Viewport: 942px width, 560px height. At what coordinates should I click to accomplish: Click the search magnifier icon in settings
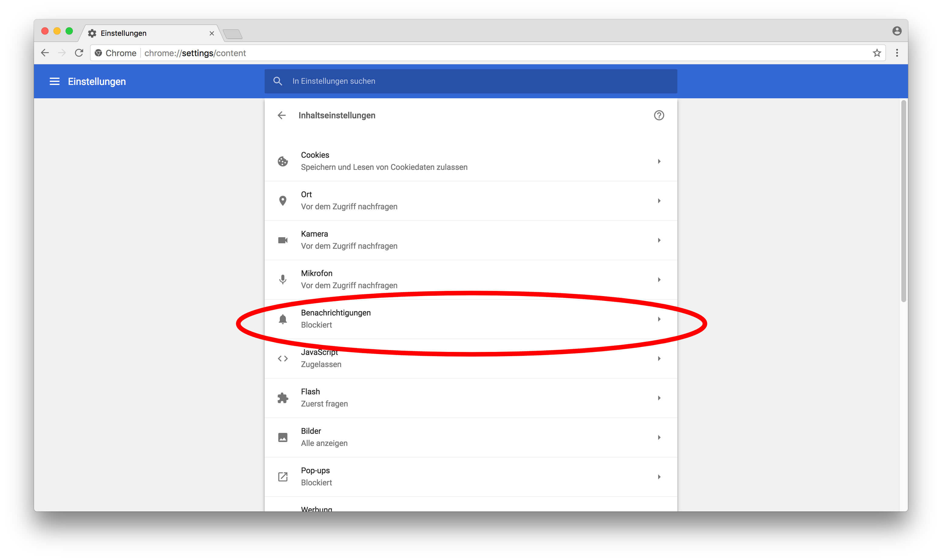pos(278,81)
